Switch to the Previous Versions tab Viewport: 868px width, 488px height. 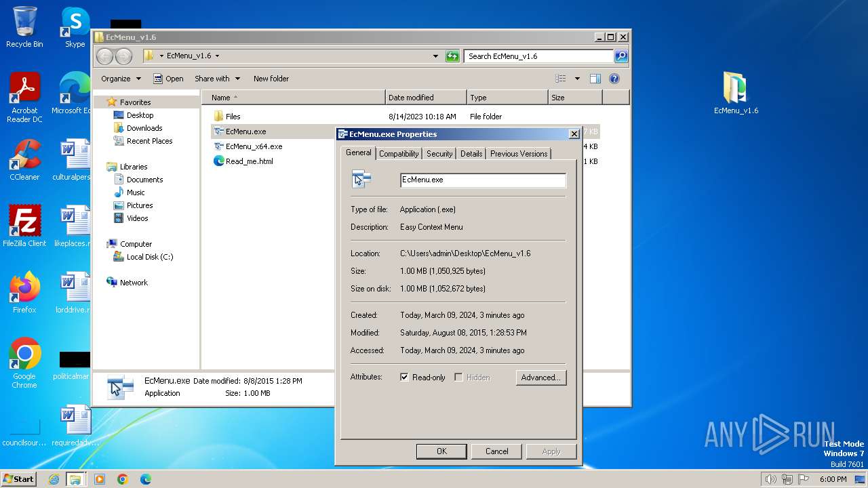click(519, 154)
